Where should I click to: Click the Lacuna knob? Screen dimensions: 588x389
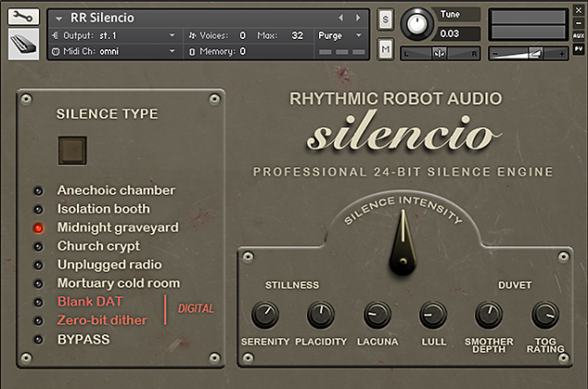pos(377,315)
